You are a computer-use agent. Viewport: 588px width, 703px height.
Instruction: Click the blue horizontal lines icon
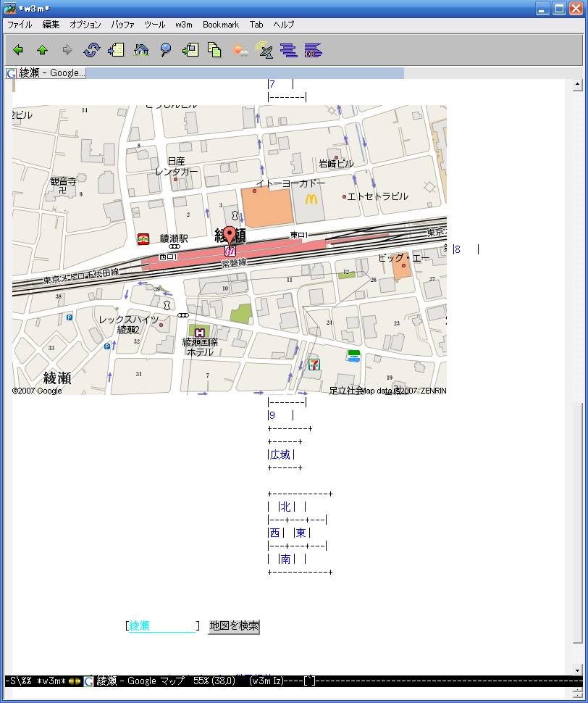coord(288,50)
